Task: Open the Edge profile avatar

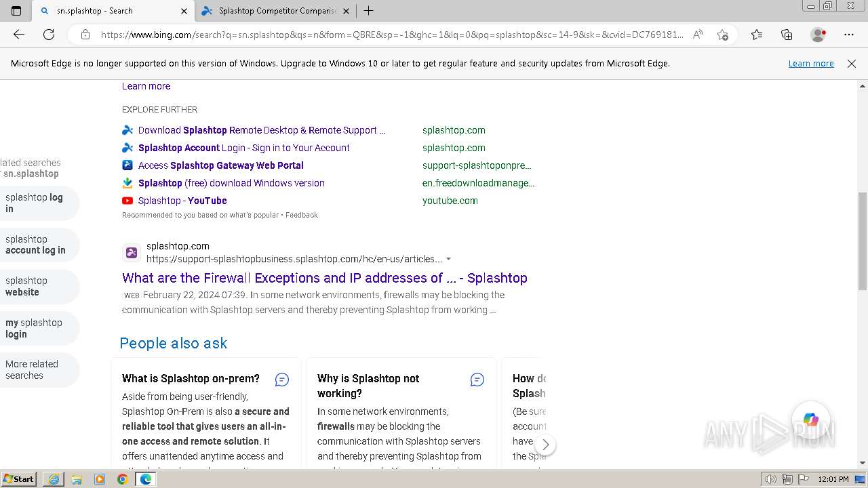Action: (x=818, y=35)
